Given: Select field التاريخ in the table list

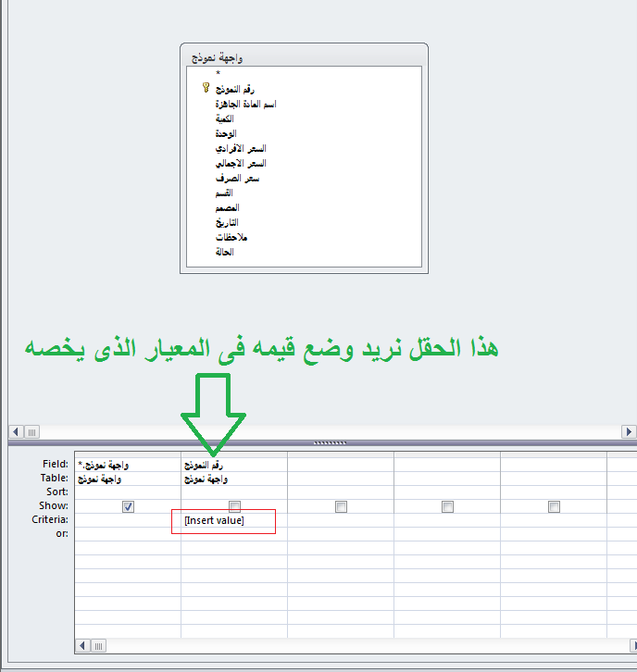Looking at the screenshot, I should coord(227,223).
